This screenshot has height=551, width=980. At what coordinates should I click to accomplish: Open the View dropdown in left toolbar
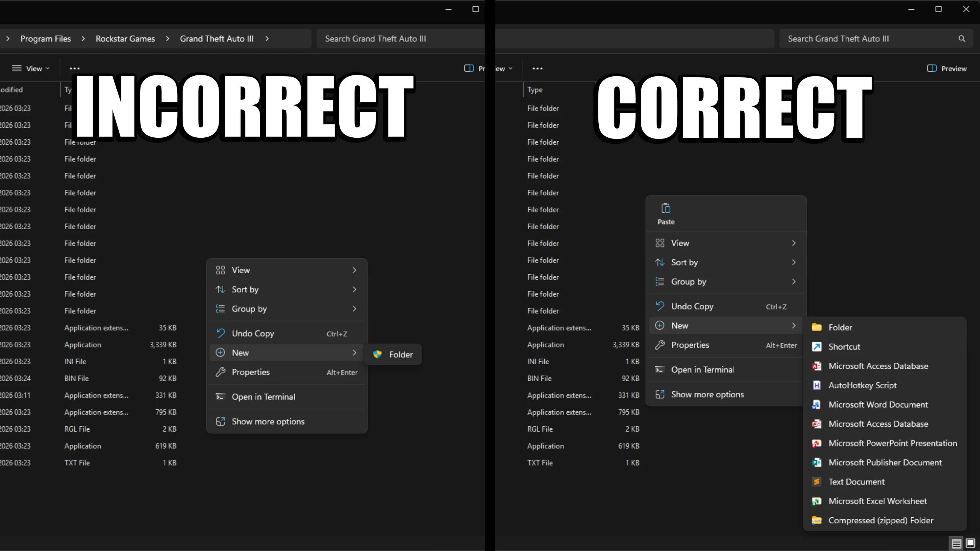[x=31, y=68]
